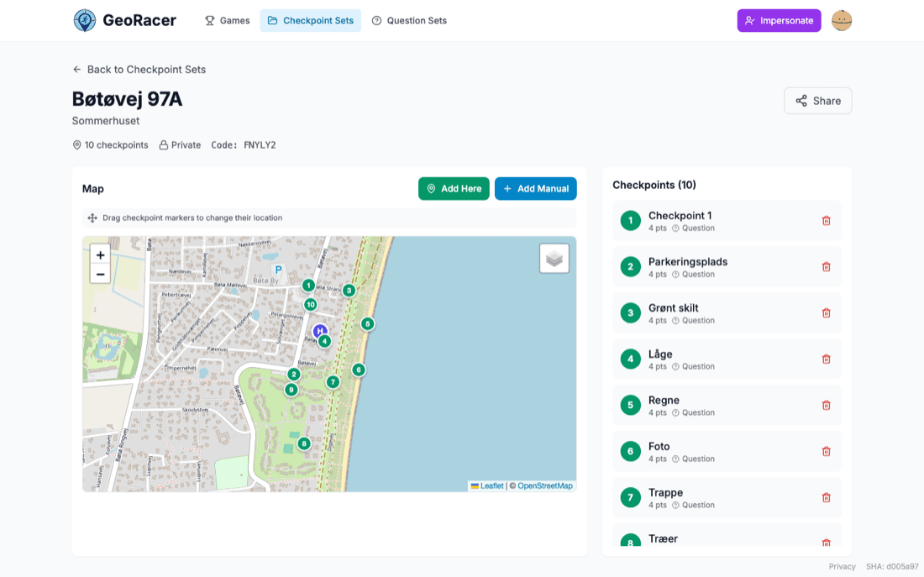Select map marker 6
The height and width of the screenshot is (577, 924).
click(x=359, y=370)
